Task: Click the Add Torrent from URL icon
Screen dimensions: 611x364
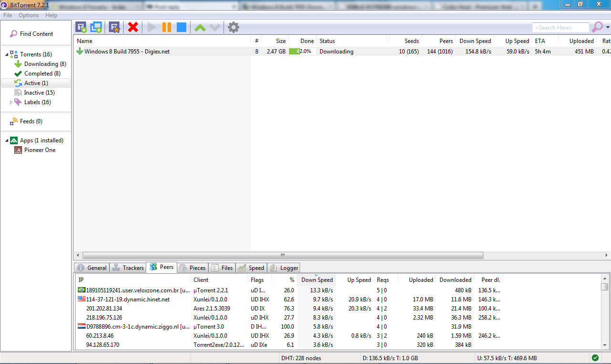Action: 96,27
